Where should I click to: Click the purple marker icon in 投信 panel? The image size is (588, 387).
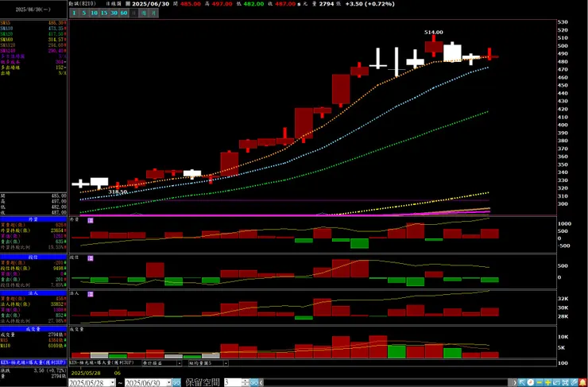pos(91,258)
